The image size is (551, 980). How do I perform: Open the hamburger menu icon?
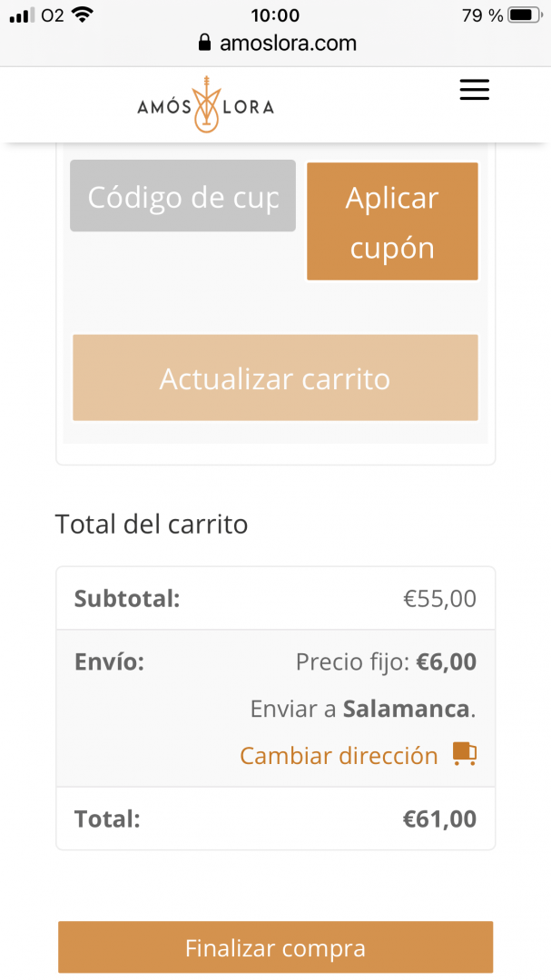click(474, 90)
